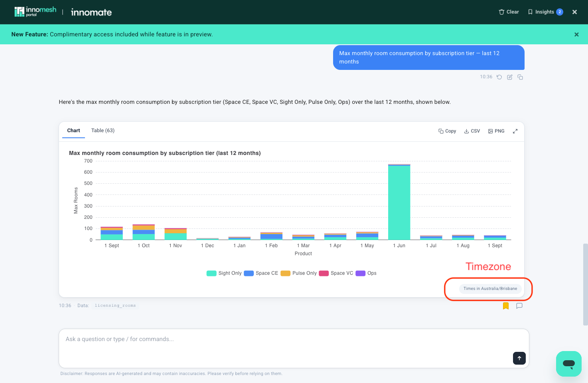Screen dimensions: 588x383
Task: Click the chart title text
Action: pyautogui.click(x=165, y=153)
